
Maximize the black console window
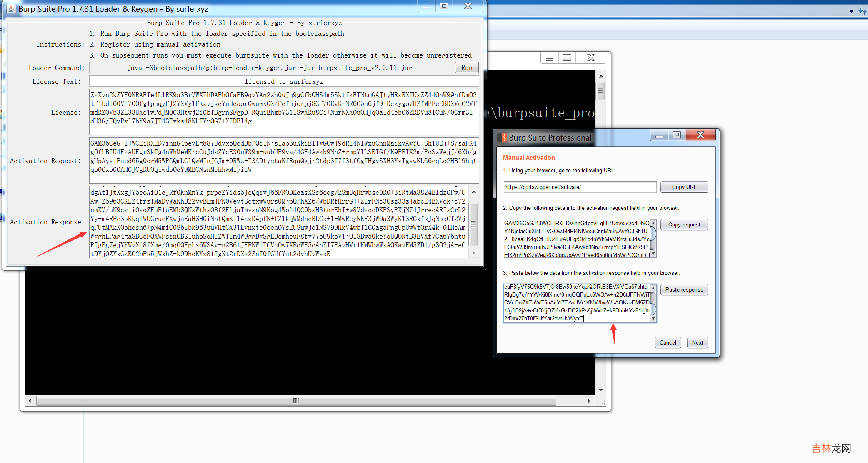click(x=567, y=58)
